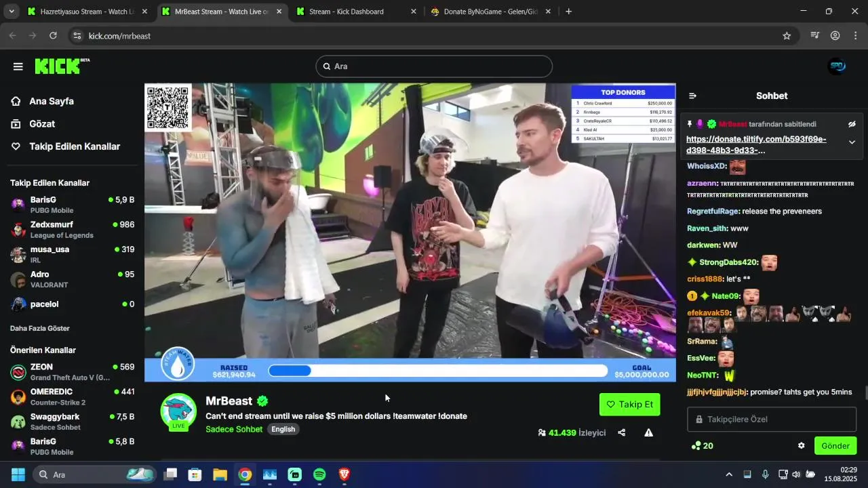The width and height of the screenshot is (868, 488).
Task: Click the Takipçilere Özel chat input
Action: coord(772,419)
